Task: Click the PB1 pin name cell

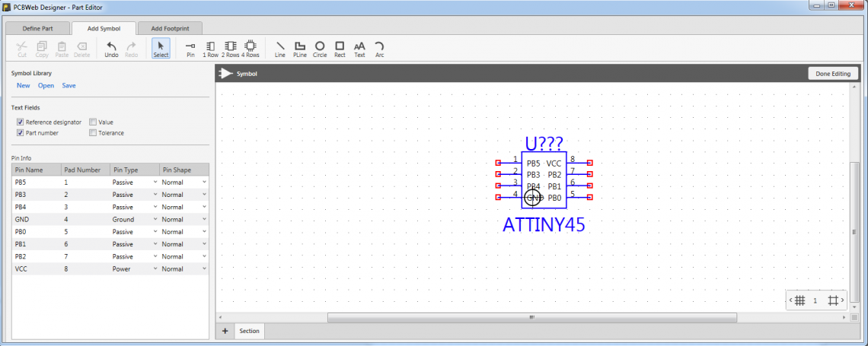Action: 36,244
